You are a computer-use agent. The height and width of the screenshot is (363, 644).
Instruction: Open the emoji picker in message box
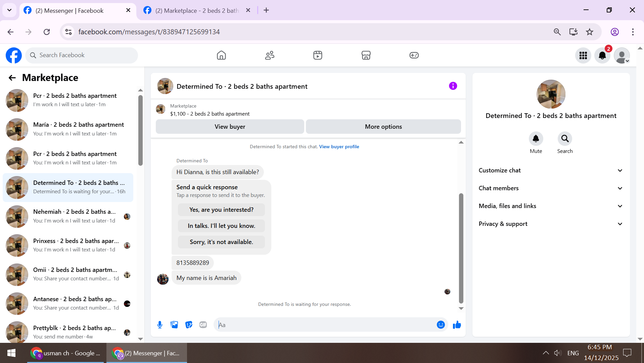coord(441,325)
